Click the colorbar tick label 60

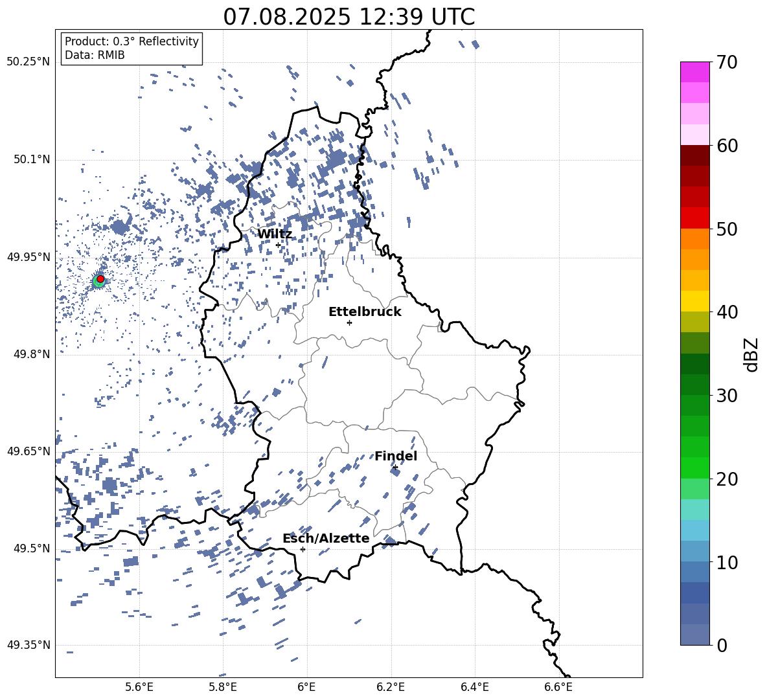(727, 146)
